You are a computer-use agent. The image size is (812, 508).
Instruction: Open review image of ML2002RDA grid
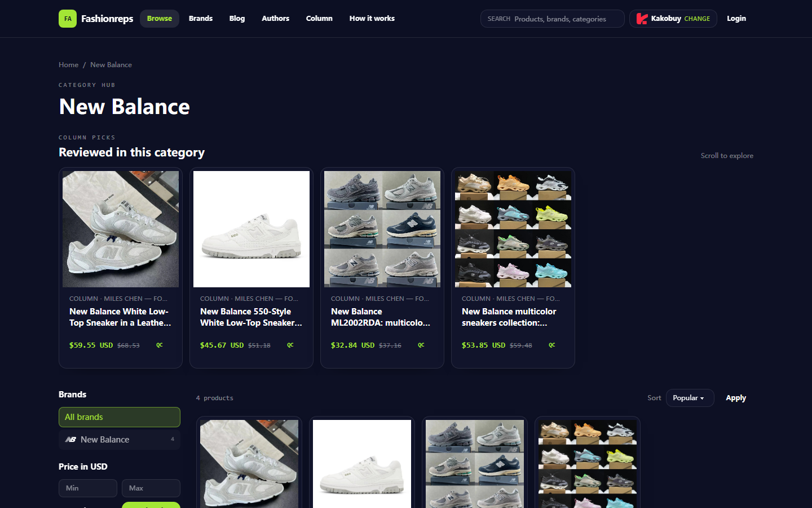[x=382, y=229]
